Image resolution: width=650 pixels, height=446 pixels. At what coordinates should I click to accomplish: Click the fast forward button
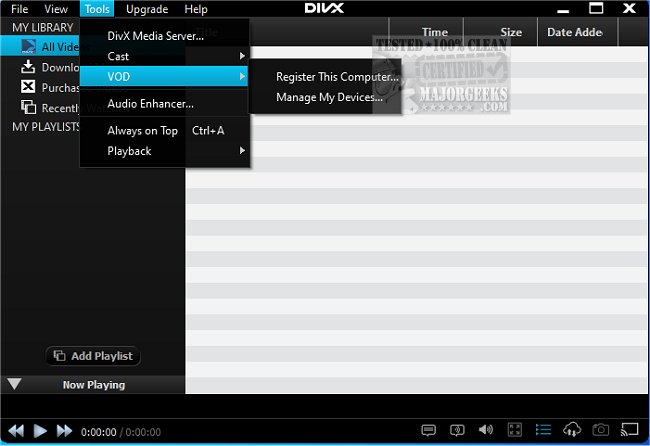(x=64, y=431)
